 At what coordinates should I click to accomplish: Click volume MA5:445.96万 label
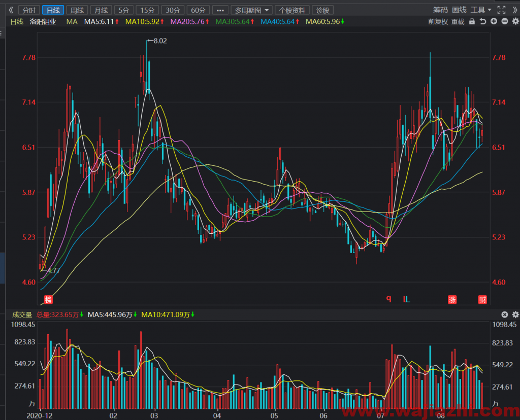[x=112, y=314]
